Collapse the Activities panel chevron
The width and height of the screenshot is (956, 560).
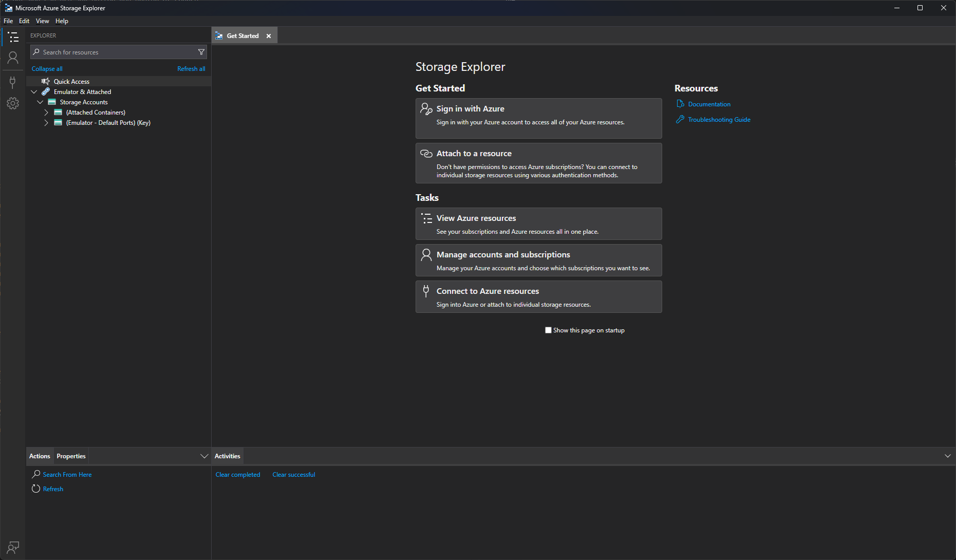pyautogui.click(x=948, y=456)
